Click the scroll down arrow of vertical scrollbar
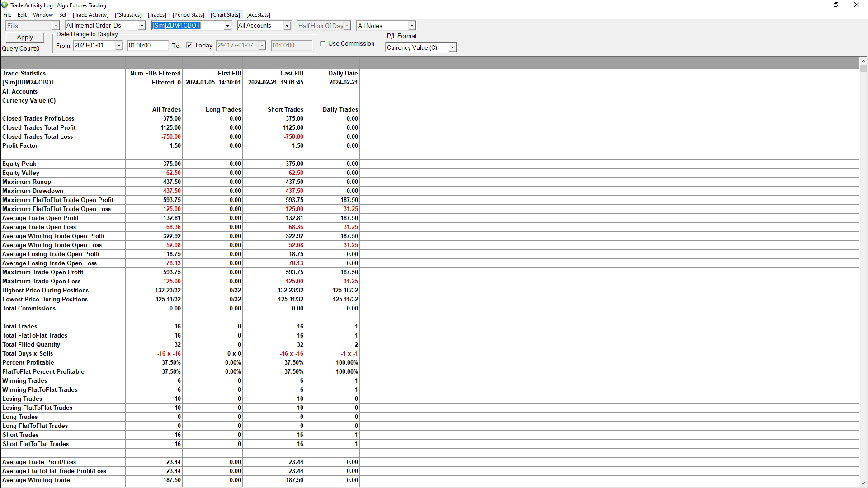 click(x=863, y=483)
